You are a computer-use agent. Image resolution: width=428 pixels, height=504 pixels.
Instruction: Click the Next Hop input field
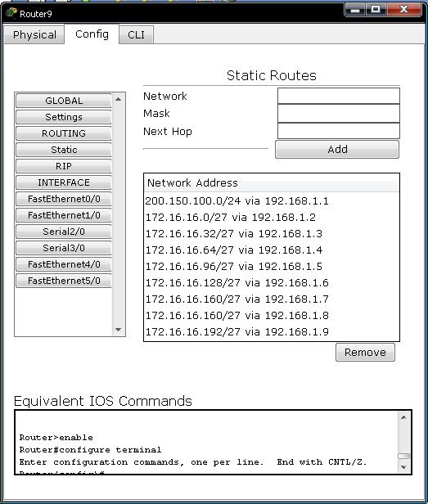coord(339,131)
